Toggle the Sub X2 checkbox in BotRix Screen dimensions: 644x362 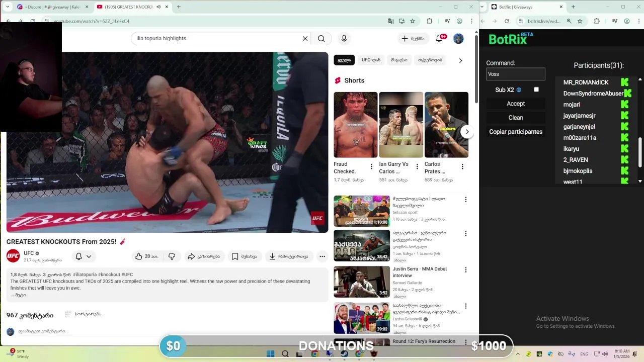point(536,89)
